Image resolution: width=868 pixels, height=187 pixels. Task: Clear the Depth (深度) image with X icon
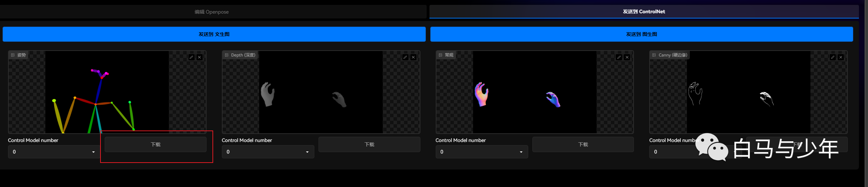point(413,57)
